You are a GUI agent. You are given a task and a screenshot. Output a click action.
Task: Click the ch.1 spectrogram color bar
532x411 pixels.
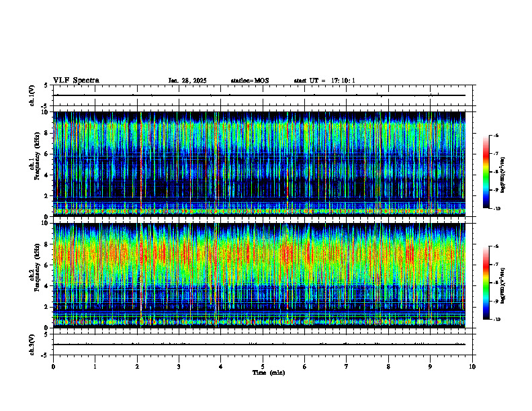pos(486,172)
